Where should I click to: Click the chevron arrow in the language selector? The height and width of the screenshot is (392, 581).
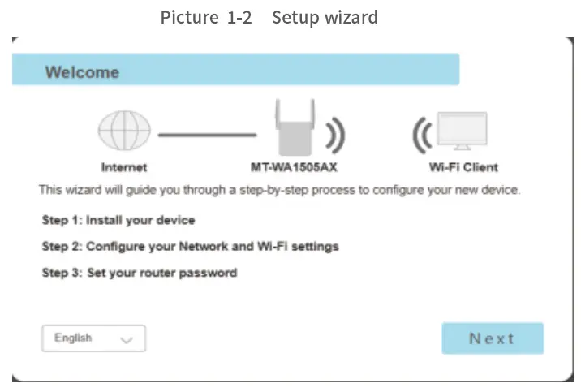[126, 340]
